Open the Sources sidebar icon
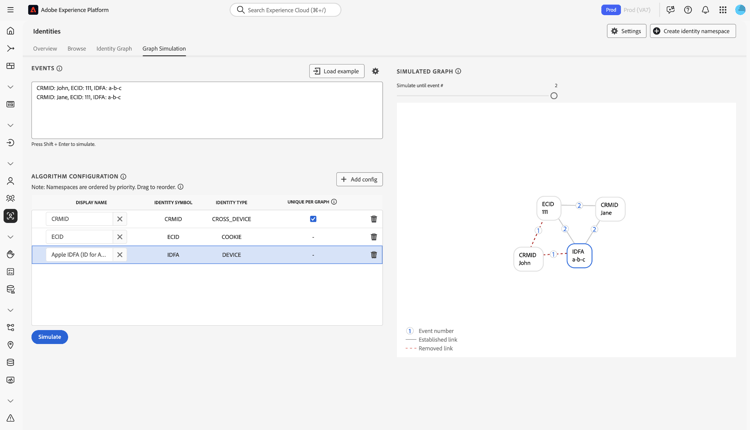 [x=11, y=143]
